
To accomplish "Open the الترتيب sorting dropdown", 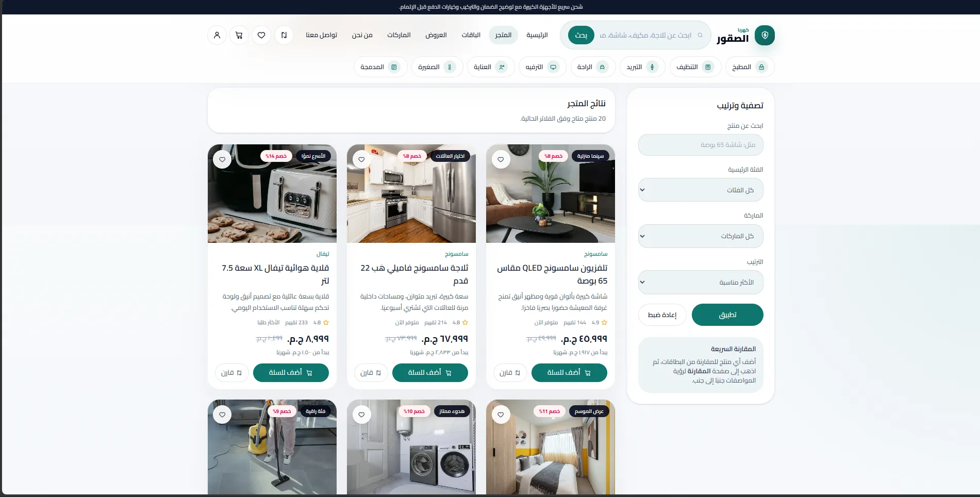I will click(700, 283).
